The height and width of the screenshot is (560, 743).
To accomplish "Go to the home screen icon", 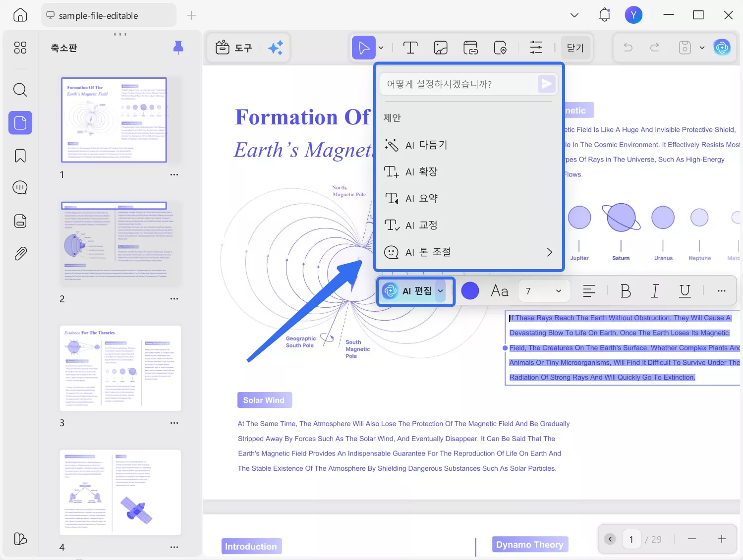I will [20, 15].
